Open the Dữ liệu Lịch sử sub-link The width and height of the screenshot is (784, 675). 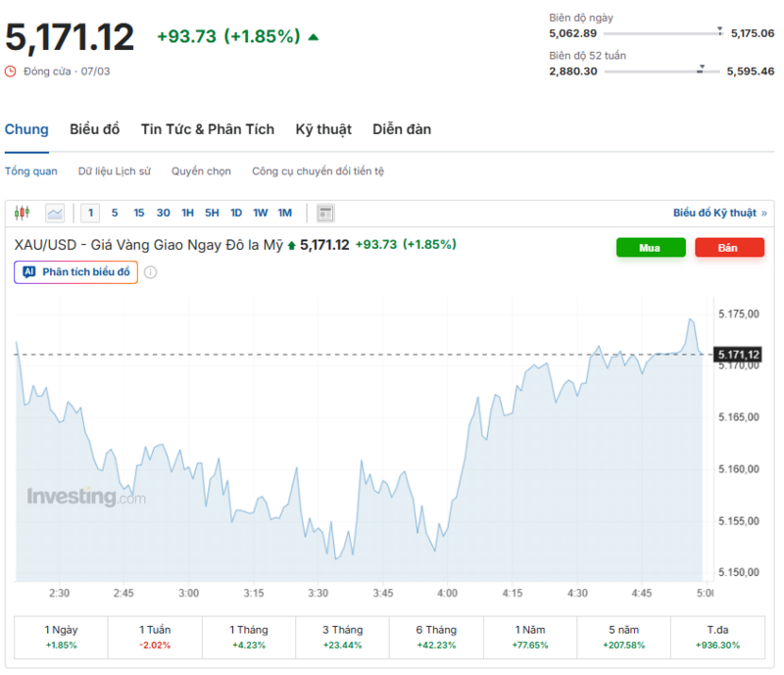115,171
